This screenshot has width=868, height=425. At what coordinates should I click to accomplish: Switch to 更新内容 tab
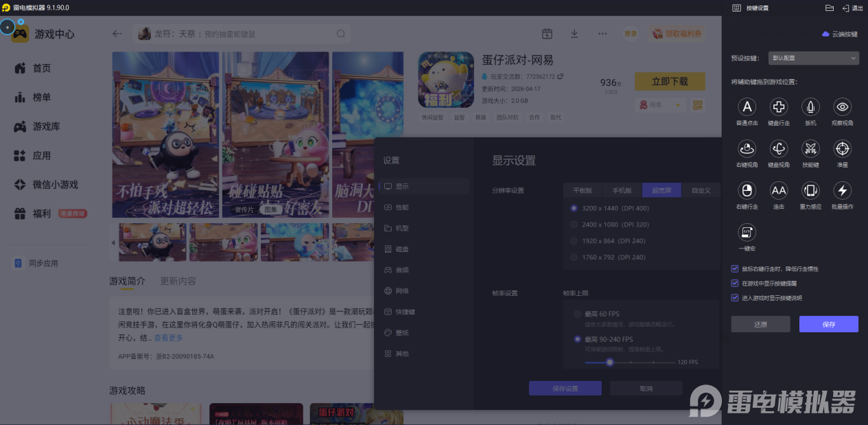178,282
